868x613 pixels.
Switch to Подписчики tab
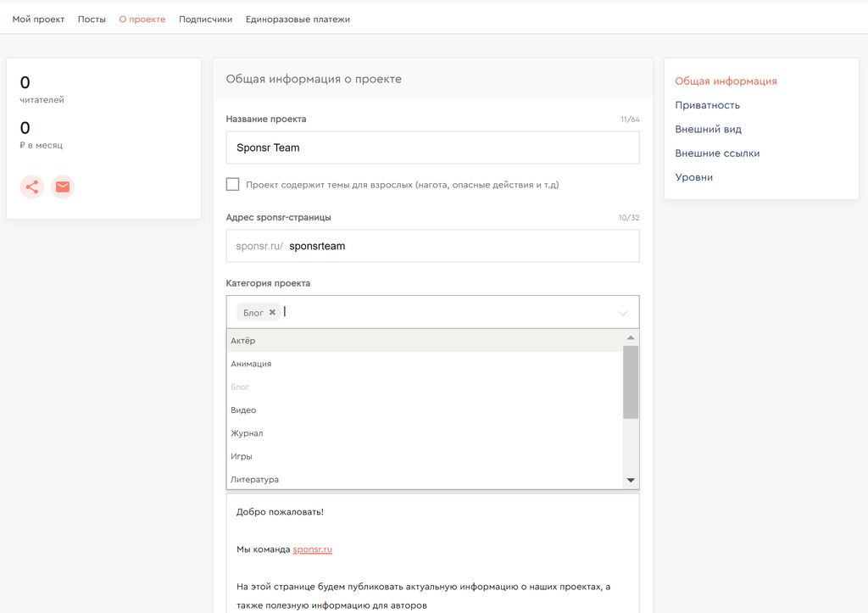point(205,20)
